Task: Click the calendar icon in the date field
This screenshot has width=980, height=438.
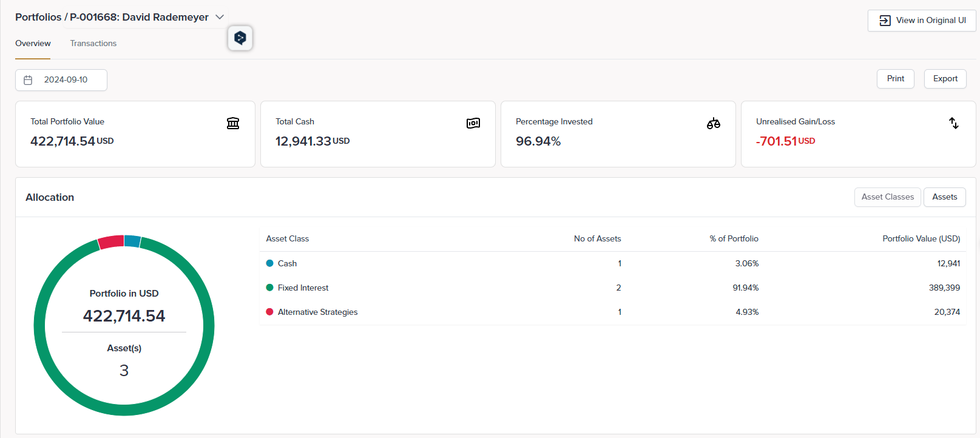Action: pos(28,80)
